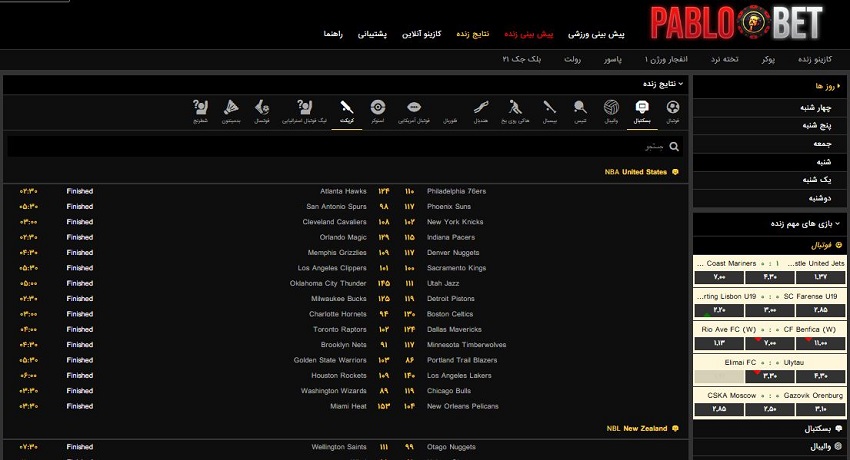850x460 pixels.
Task: Select the baseball bat sport icon
Action: 550,107
